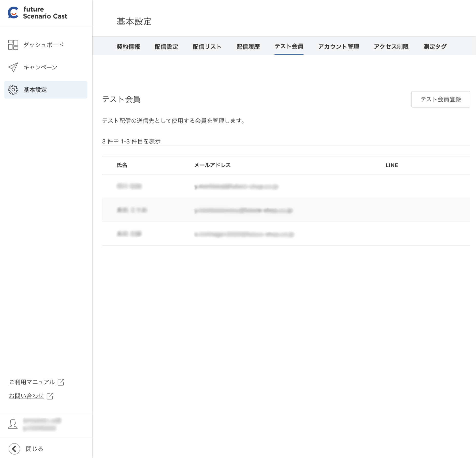View the 配信履歴 tab
Viewport: 476px width, 458px height.
pyautogui.click(x=248, y=47)
